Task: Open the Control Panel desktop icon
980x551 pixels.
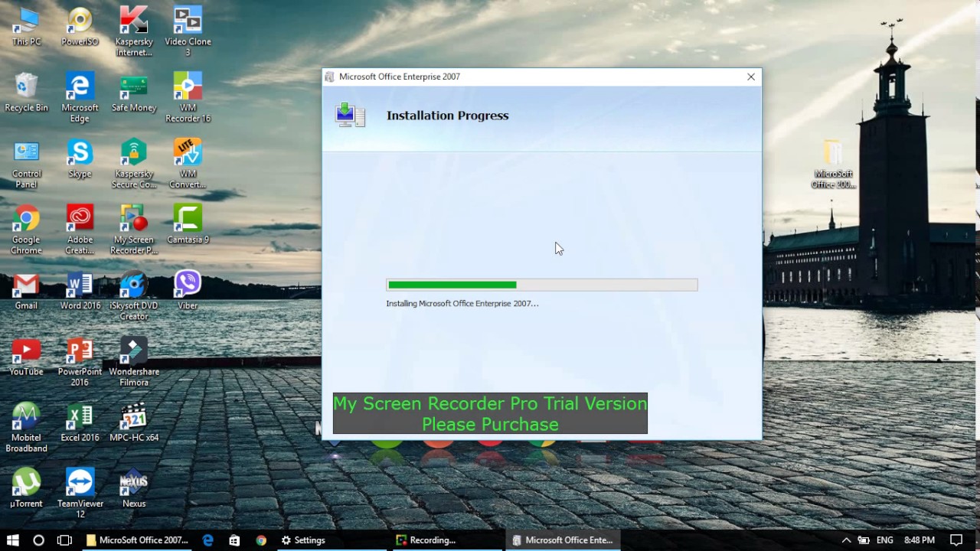Action: [26, 164]
